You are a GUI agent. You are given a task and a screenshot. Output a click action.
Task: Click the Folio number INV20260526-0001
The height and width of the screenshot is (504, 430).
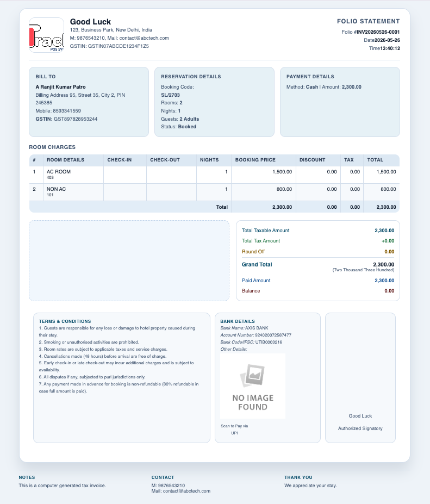(x=378, y=32)
